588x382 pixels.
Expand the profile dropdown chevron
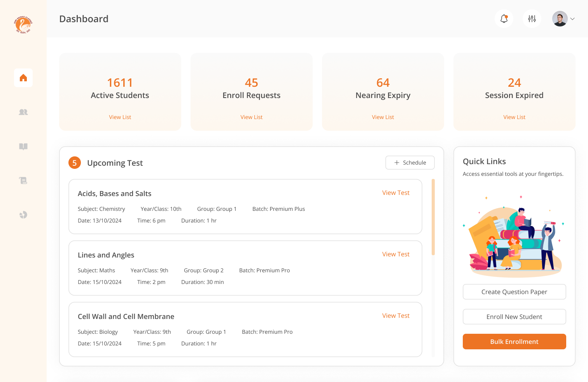572,19
